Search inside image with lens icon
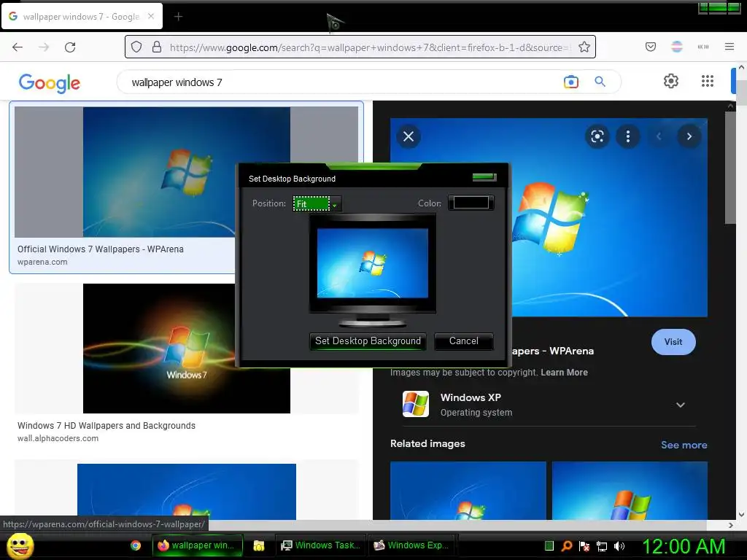Image resolution: width=747 pixels, height=560 pixels. (x=597, y=136)
